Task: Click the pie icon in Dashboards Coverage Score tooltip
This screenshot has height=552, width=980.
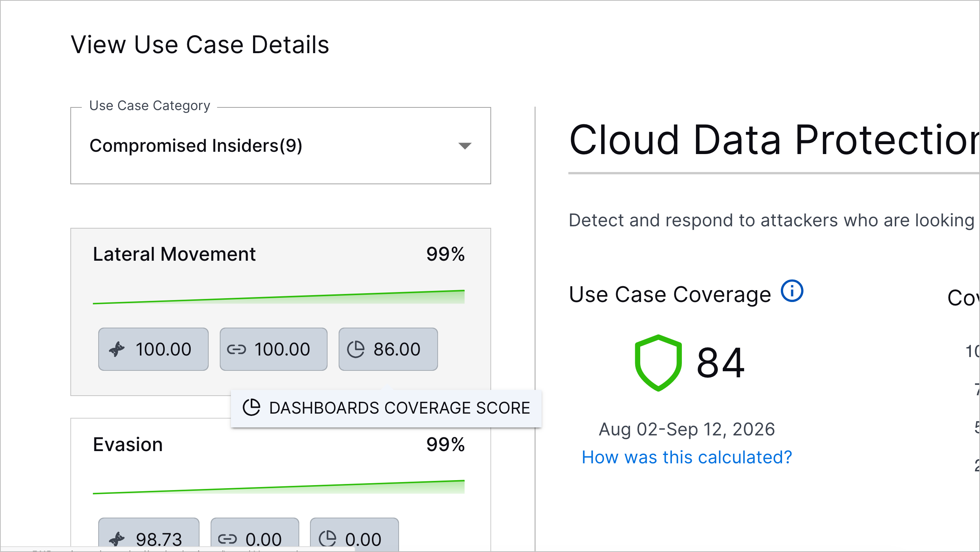Action: pyautogui.click(x=251, y=408)
